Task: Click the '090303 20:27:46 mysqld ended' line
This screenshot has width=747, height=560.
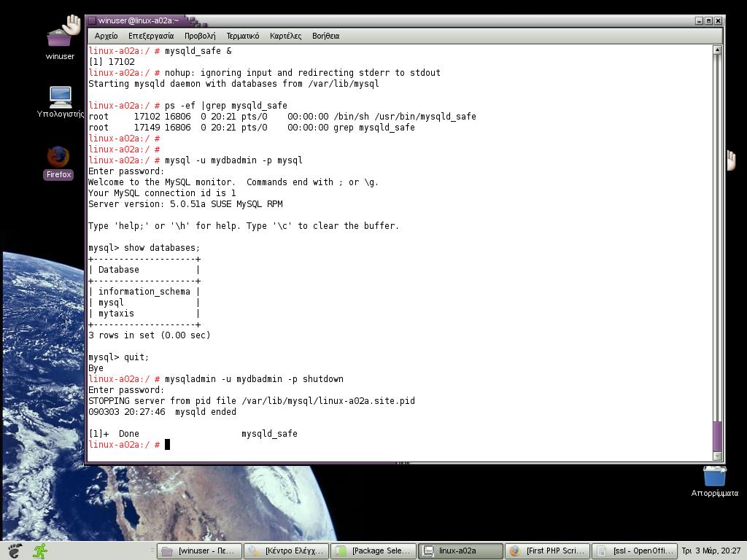Action: point(162,412)
